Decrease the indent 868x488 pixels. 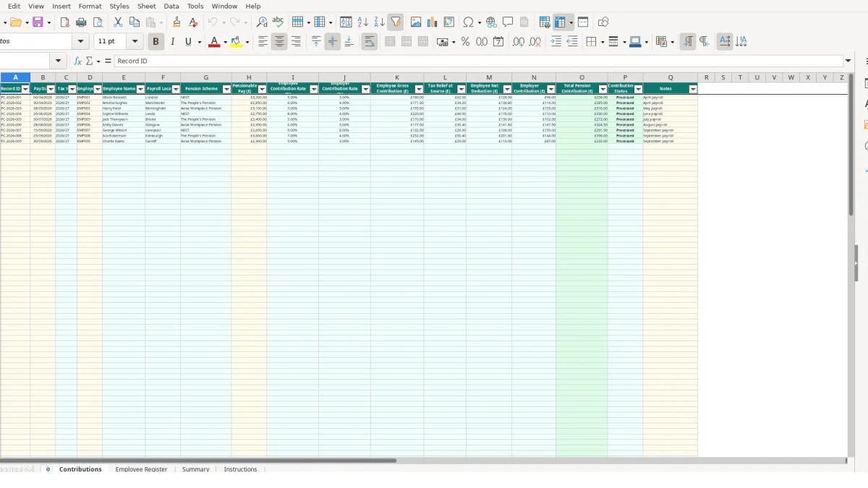[572, 42]
